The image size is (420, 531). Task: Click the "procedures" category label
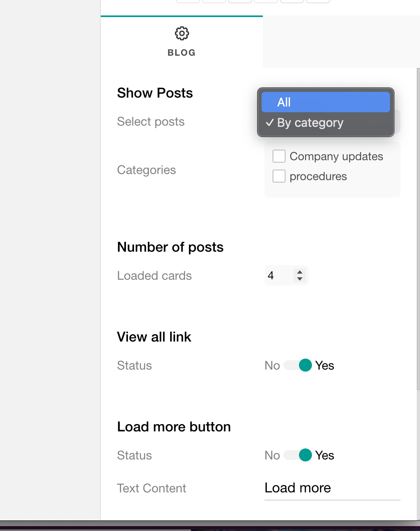(318, 176)
